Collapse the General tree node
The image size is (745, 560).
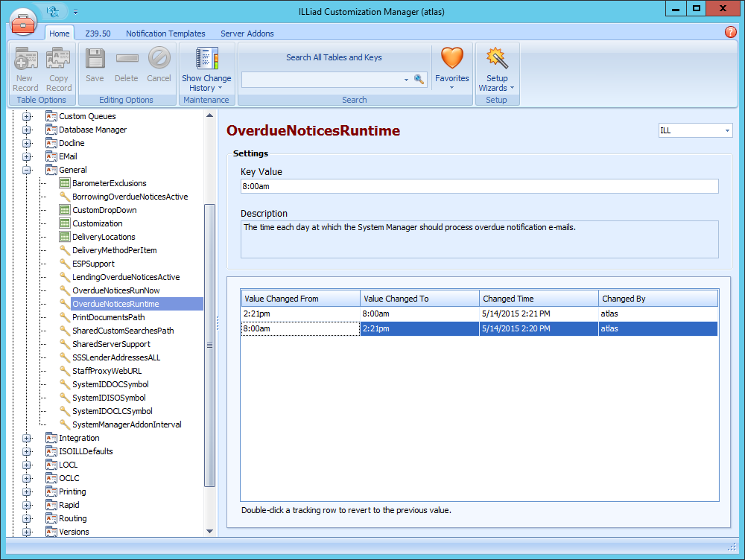point(27,170)
